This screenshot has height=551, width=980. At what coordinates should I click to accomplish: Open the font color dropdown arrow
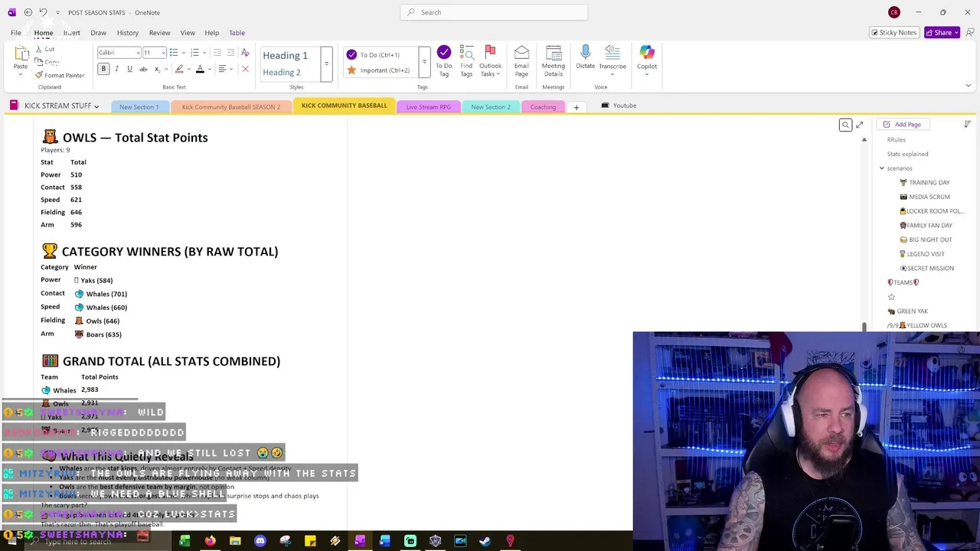(x=209, y=69)
